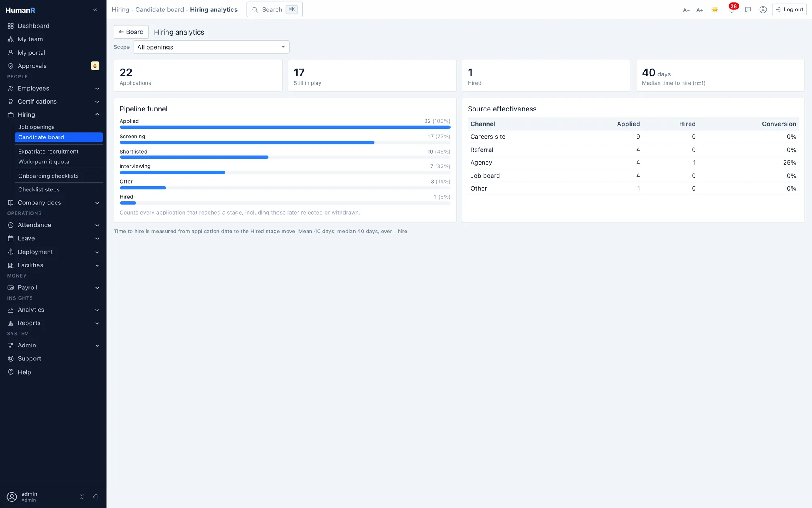
Task: Click Hiring breadcrumb link
Action: pyautogui.click(x=121, y=10)
